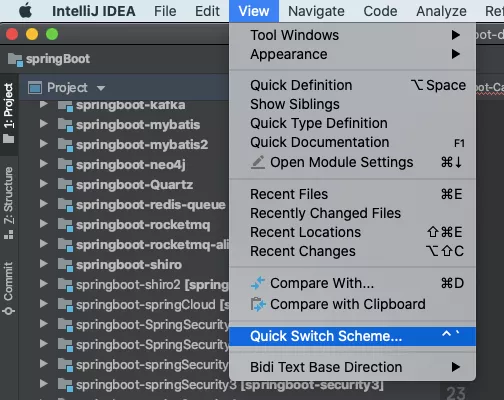
Task: Choose Compare With...
Action: [352, 283]
